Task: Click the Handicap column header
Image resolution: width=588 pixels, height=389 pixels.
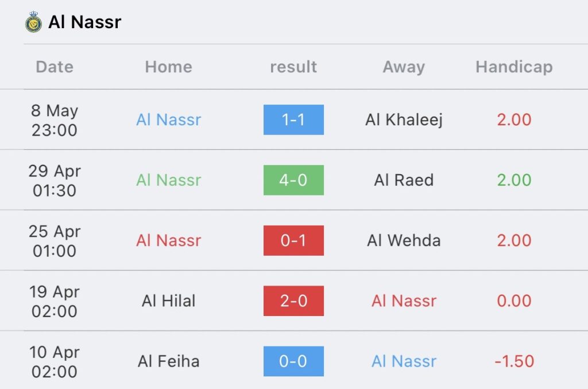Action: (x=514, y=67)
